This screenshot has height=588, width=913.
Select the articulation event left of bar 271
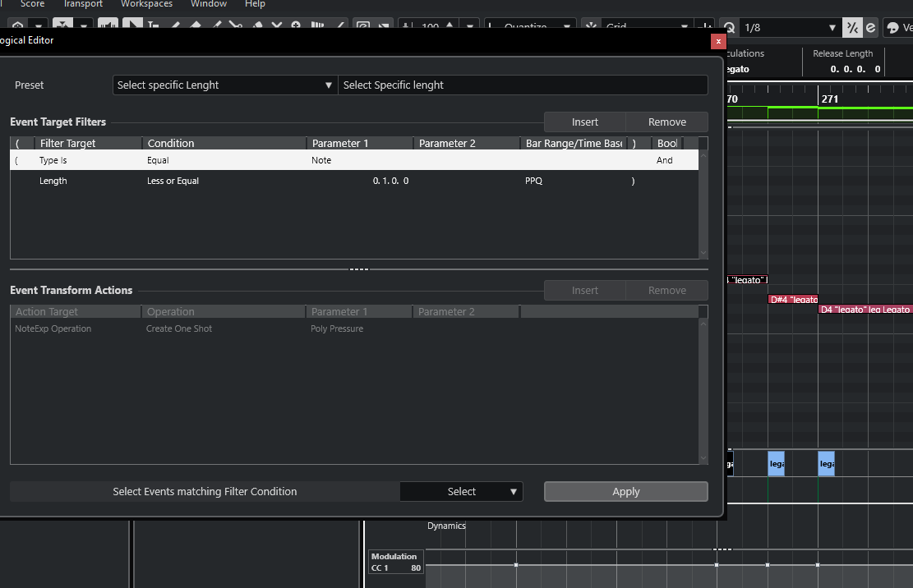coord(776,463)
